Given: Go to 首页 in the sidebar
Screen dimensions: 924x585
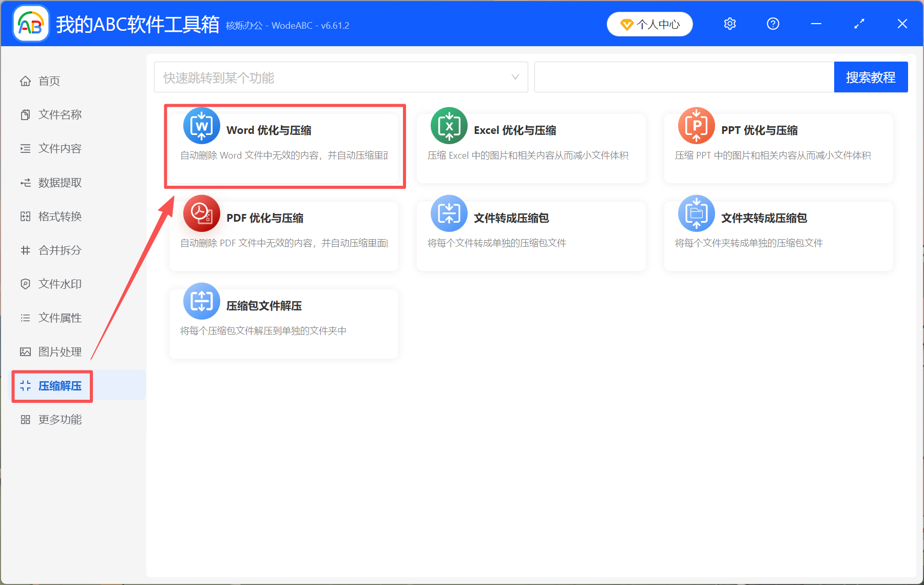Looking at the screenshot, I should [x=49, y=81].
